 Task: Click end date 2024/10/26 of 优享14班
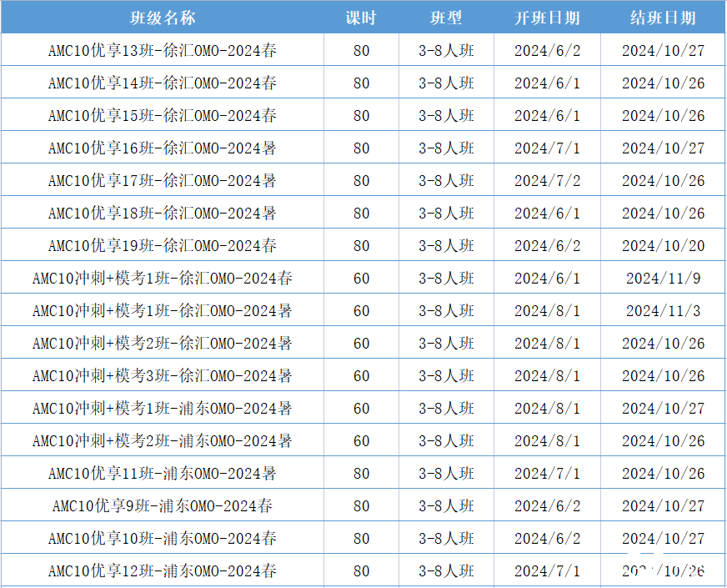point(663,83)
